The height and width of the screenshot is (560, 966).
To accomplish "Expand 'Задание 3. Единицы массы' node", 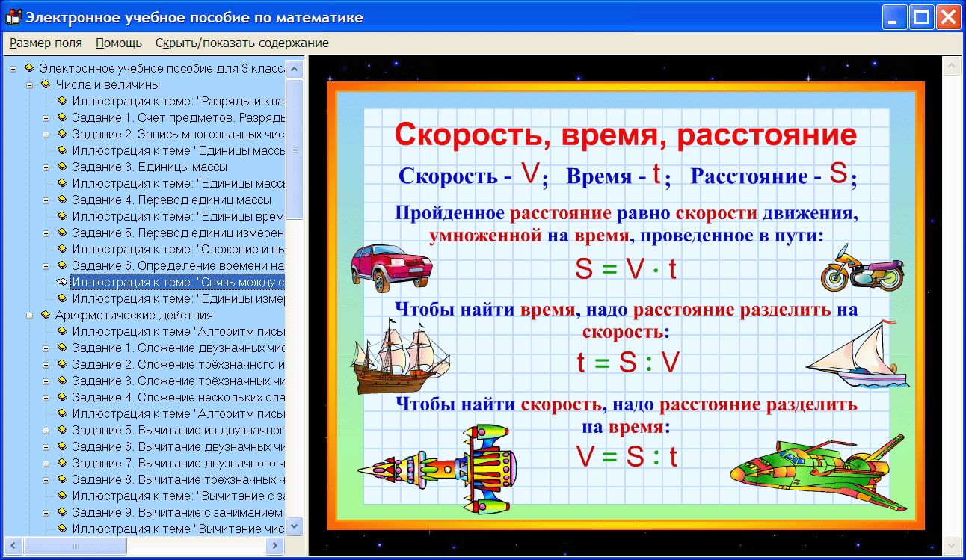I will click(46, 167).
